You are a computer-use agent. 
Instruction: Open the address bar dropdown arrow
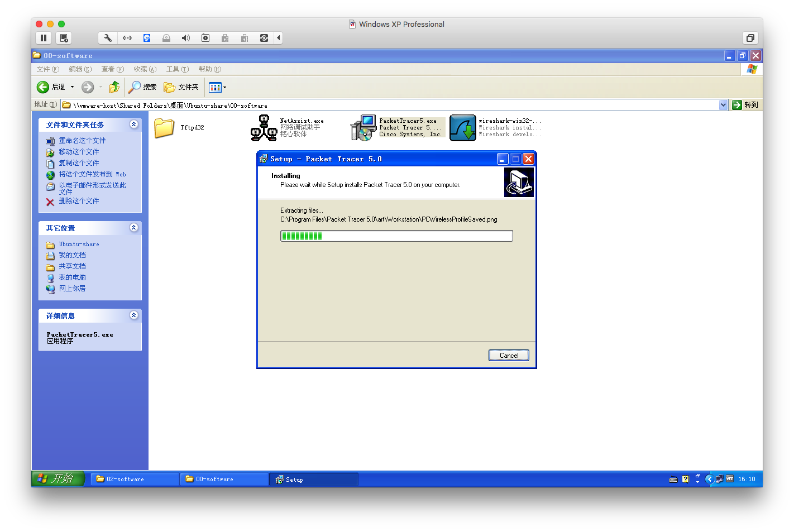(723, 105)
